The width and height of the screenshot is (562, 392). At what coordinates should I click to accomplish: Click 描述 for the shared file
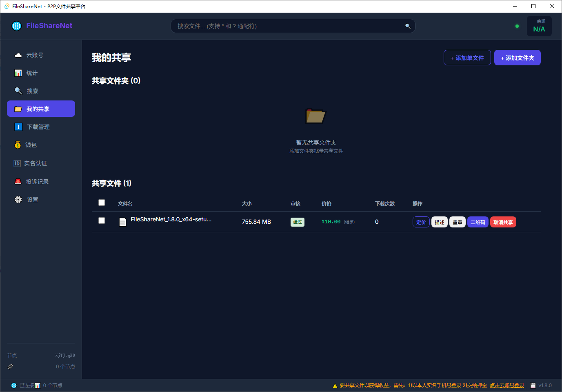440,222
